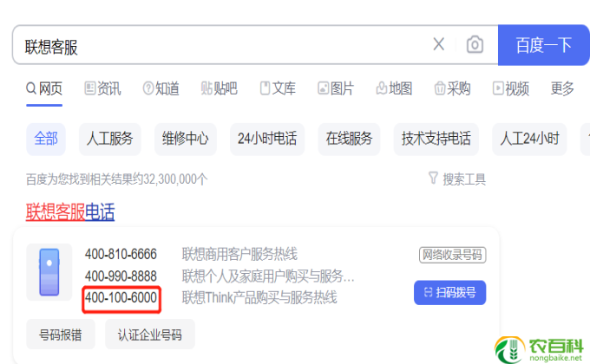Open the 地图 maps tab

(x=394, y=88)
